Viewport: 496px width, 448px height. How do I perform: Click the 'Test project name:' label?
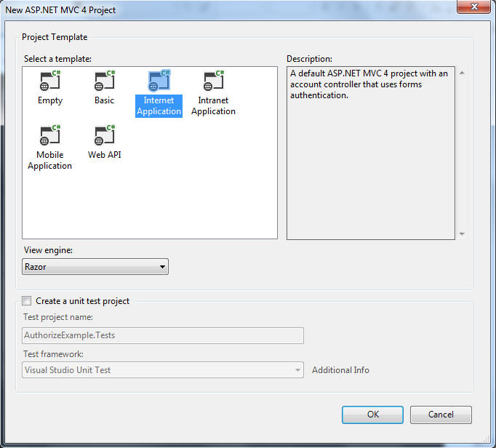[x=58, y=317]
